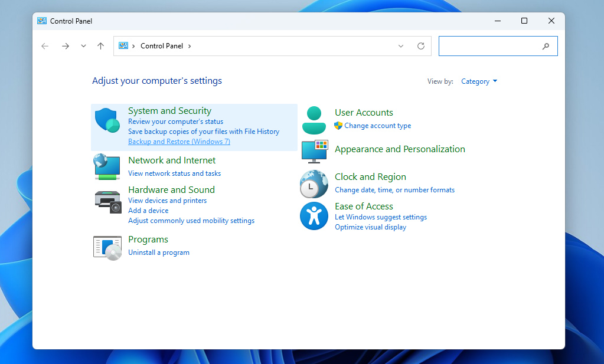Go back with the back arrow

pos(45,46)
